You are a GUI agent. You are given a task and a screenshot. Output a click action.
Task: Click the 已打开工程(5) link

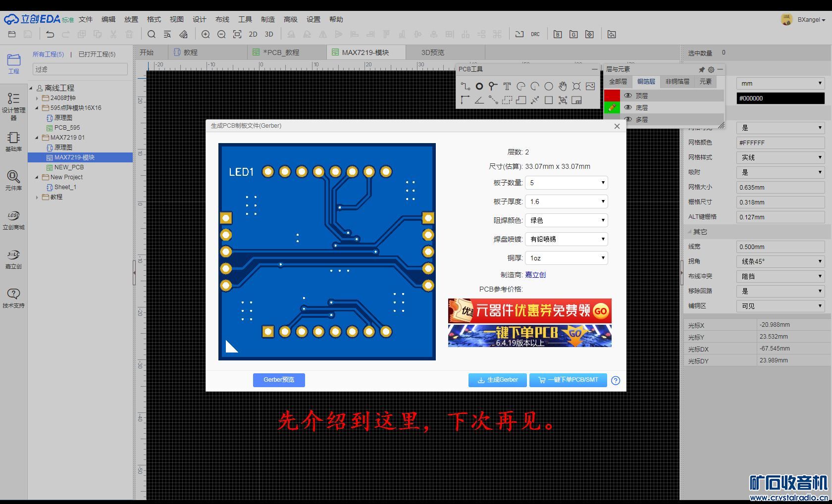pos(97,54)
